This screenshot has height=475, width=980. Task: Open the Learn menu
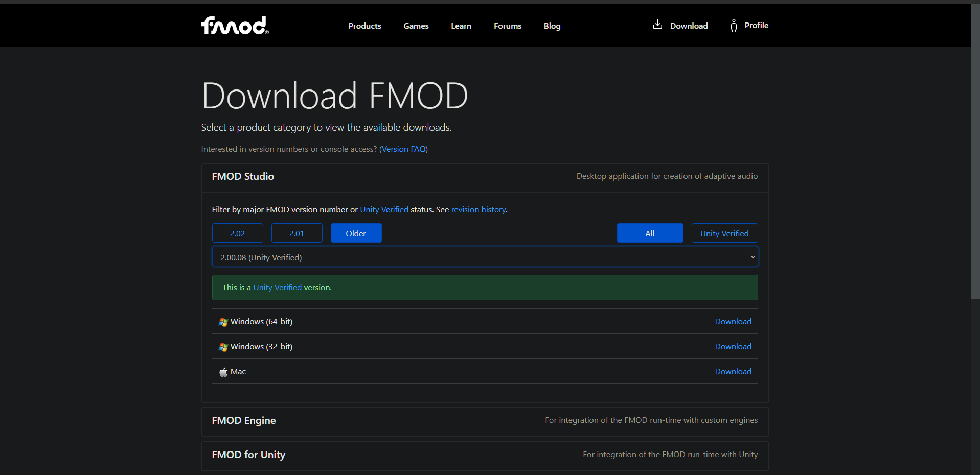tap(461, 26)
